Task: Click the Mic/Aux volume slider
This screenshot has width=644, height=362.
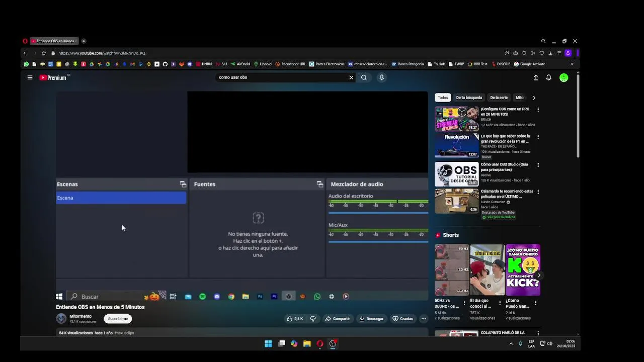Action: point(378,242)
